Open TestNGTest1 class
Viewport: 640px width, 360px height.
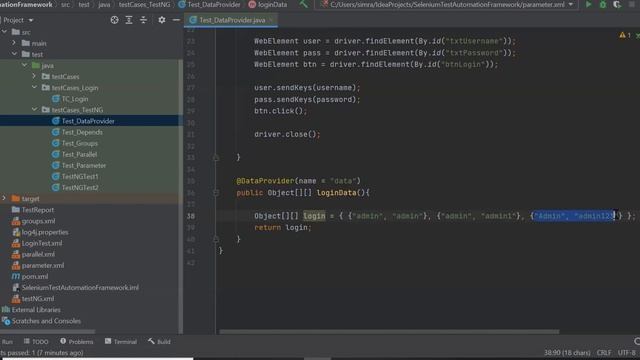click(80, 176)
